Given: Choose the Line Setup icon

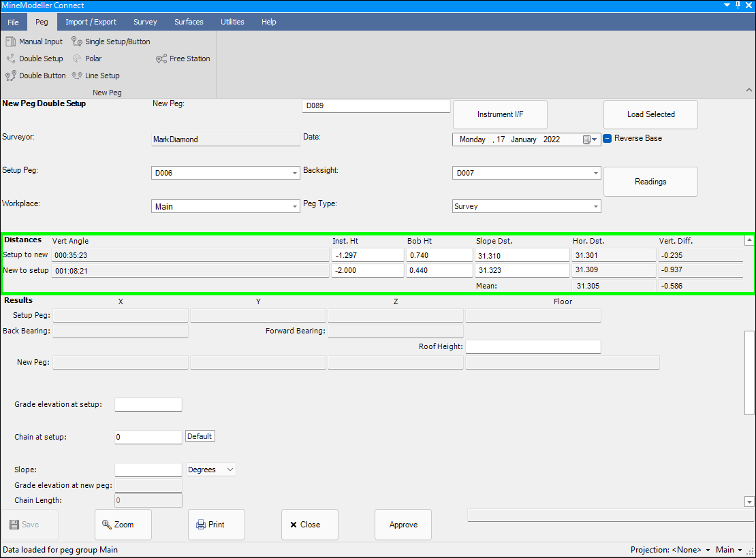Looking at the screenshot, I should (x=77, y=76).
